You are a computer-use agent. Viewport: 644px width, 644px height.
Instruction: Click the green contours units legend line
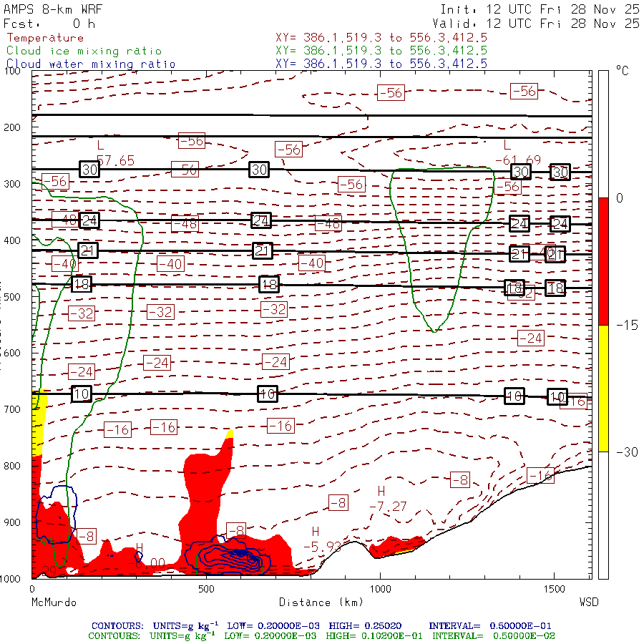[321, 635]
